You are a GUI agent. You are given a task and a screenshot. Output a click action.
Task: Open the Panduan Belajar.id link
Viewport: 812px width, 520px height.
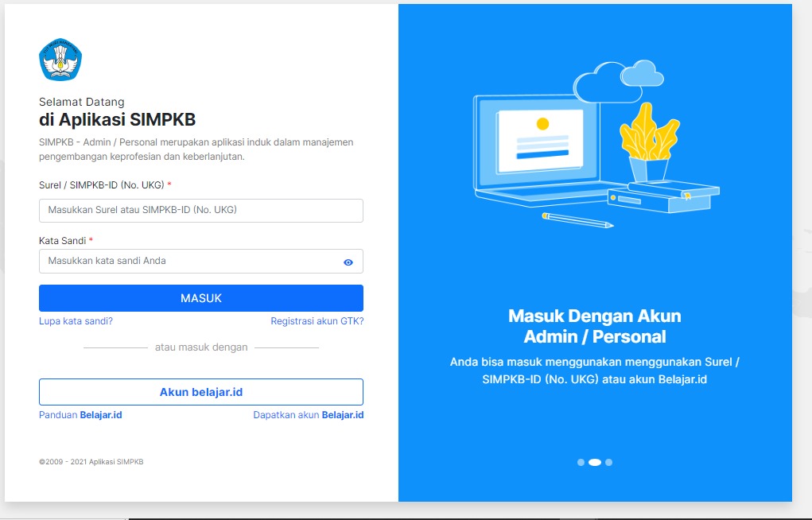(x=79, y=414)
